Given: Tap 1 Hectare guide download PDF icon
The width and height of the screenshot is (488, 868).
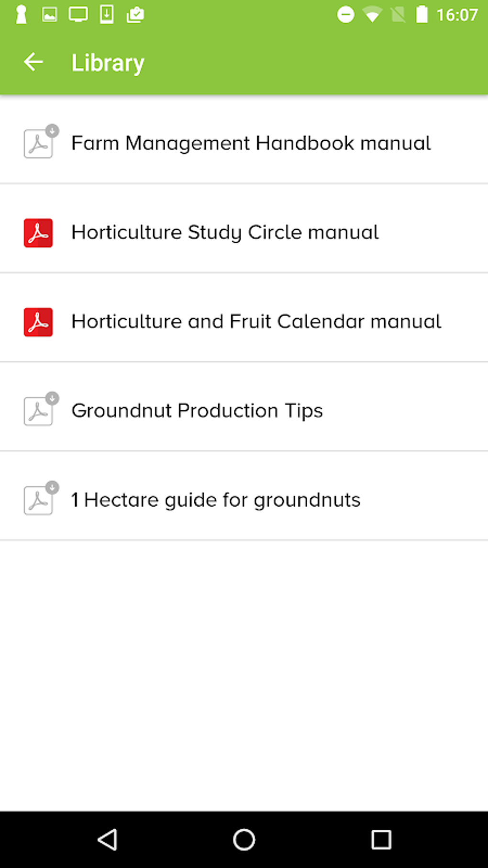Looking at the screenshot, I should pyautogui.click(x=39, y=499).
